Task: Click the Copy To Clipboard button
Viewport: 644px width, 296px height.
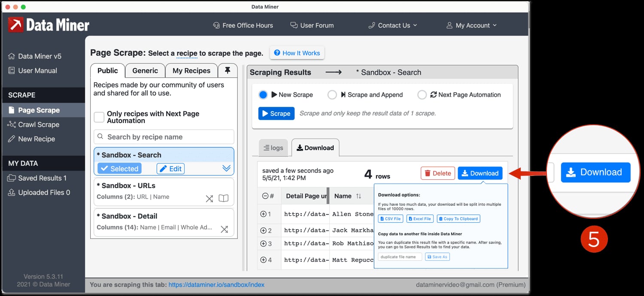Action: click(x=458, y=219)
